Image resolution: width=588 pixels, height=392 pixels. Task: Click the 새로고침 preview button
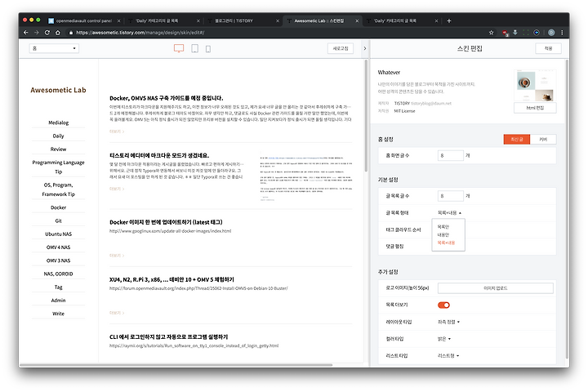(341, 48)
